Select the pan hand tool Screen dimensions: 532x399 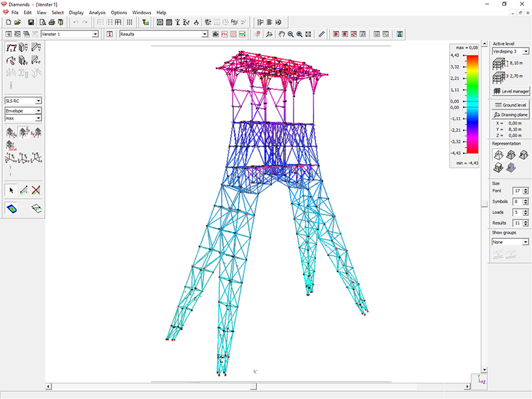point(282,34)
